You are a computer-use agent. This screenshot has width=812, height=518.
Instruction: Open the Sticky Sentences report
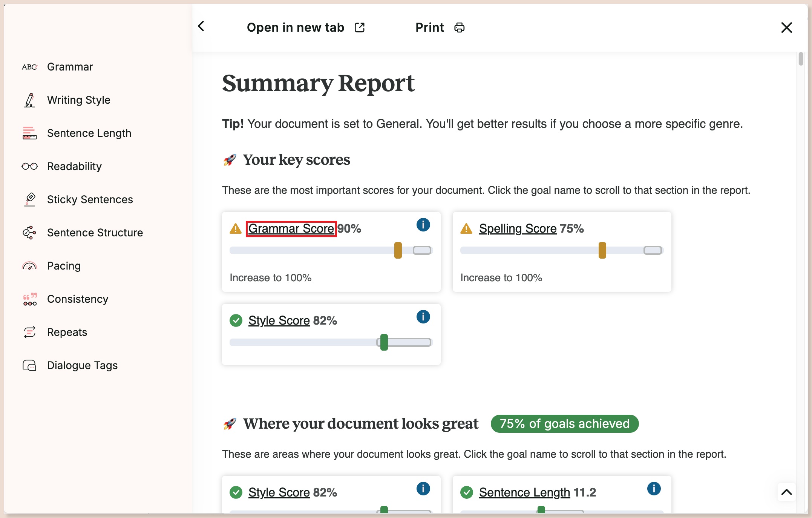tap(90, 200)
